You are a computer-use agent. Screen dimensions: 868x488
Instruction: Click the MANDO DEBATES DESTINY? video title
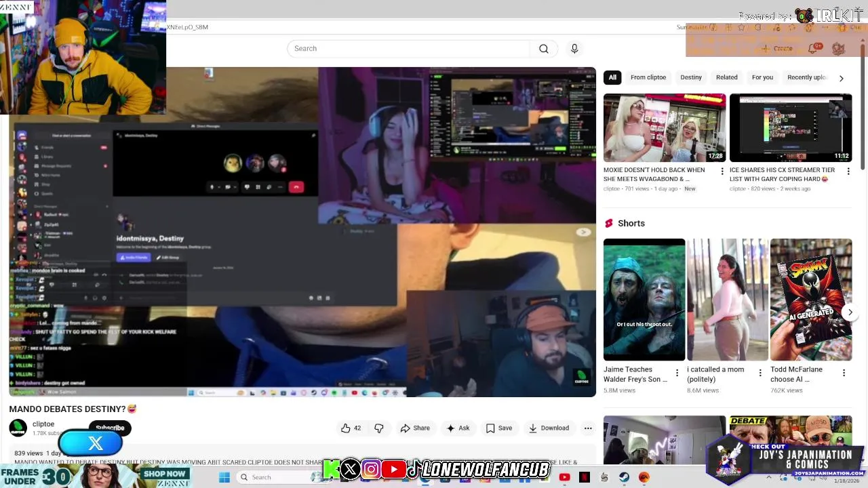click(73, 409)
